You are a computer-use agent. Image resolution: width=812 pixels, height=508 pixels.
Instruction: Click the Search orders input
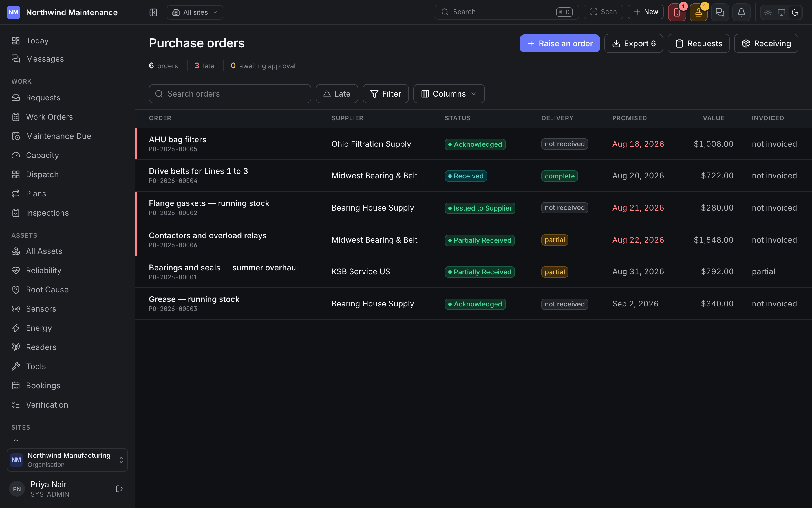coord(230,94)
